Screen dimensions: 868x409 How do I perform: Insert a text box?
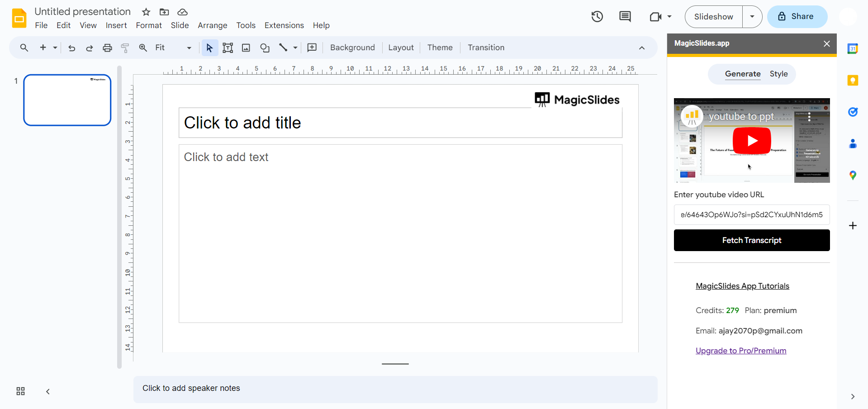point(228,48)
